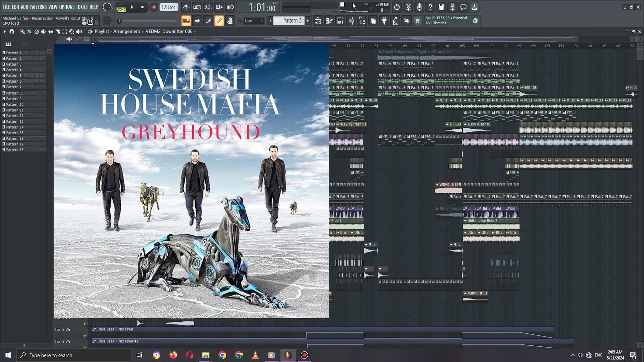The width and height of the screenshot is (644, 362).
Task: Click the Playlist - Arrangement breadcrumb
Action: click(x=117, y=31)
